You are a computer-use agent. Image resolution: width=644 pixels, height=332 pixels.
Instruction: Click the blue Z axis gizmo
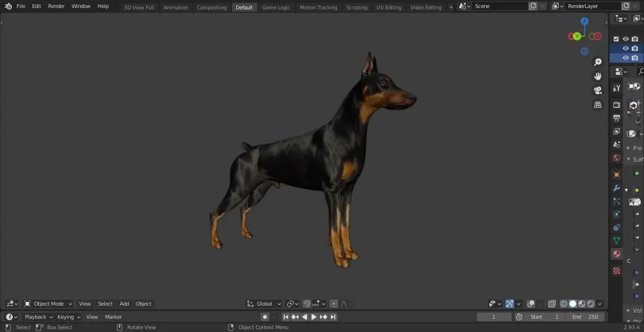point(584,21)
